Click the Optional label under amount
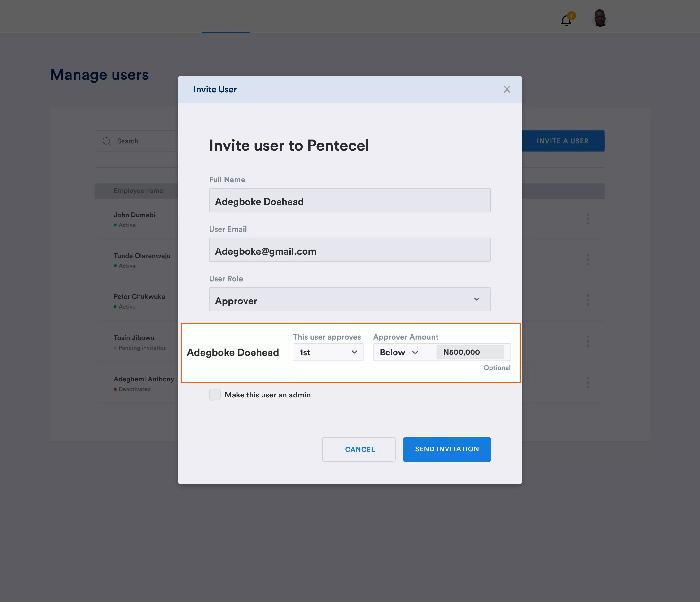700x602 pixels. 497,368
